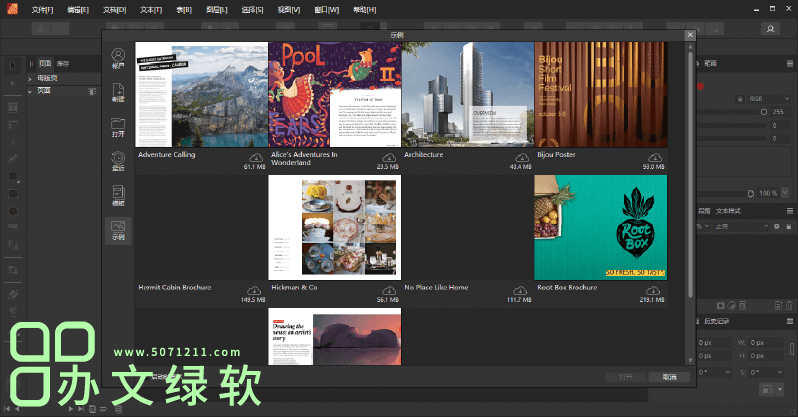Open the shear S 0° dropdown

pos(780,372)
